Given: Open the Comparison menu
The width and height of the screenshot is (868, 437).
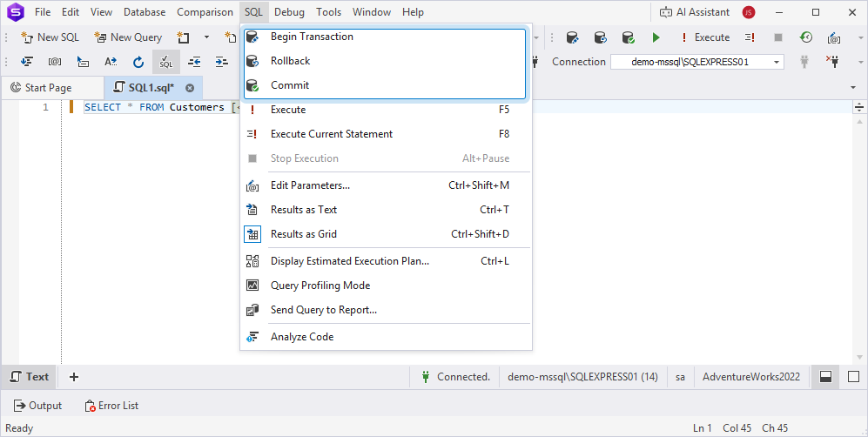Looking at the screenshot, I should click(205, 11).
